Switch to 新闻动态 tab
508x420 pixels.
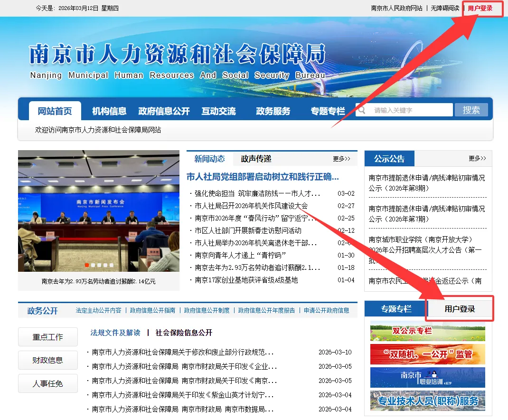pyautogui.click(x=210, y=159)
